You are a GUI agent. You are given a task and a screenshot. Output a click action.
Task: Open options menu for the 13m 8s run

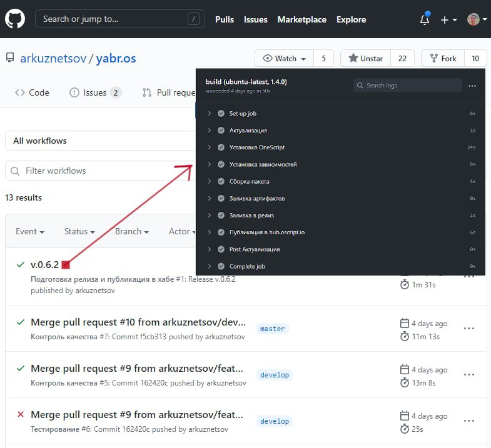pyautogui.click(x=468, y=374)
